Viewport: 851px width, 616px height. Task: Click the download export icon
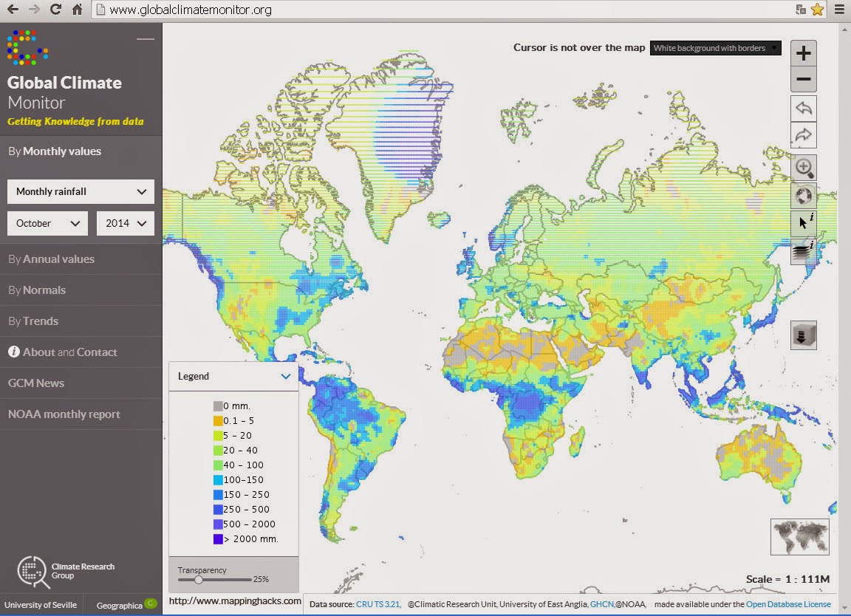(x=803, y=335)
